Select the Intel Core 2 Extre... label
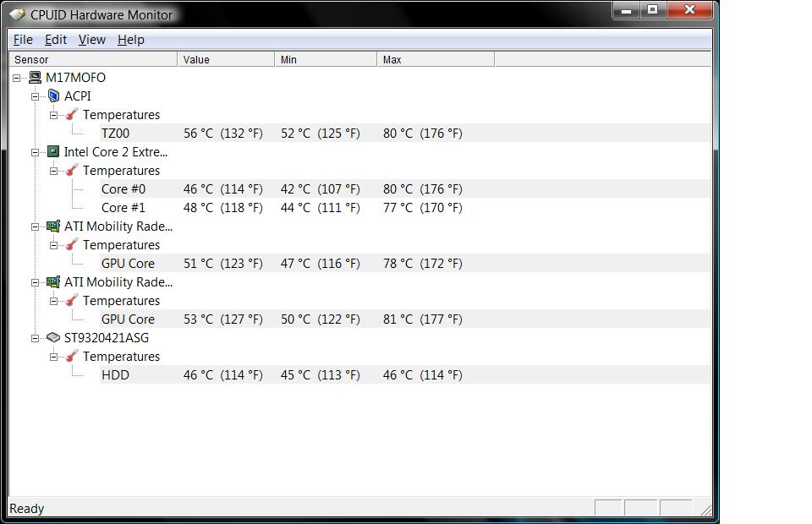Screen dimensions: 812x524 click(116, 152)
